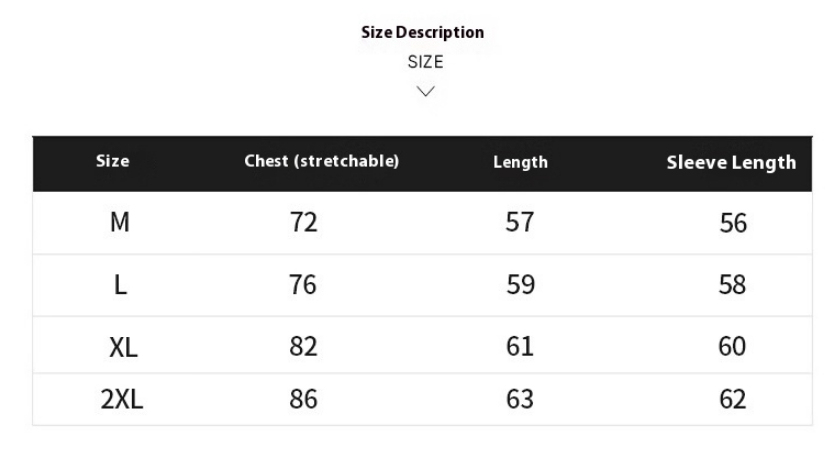The image size is (839, 457).
Task: Select the Size column header
Action: pos(112,161)
